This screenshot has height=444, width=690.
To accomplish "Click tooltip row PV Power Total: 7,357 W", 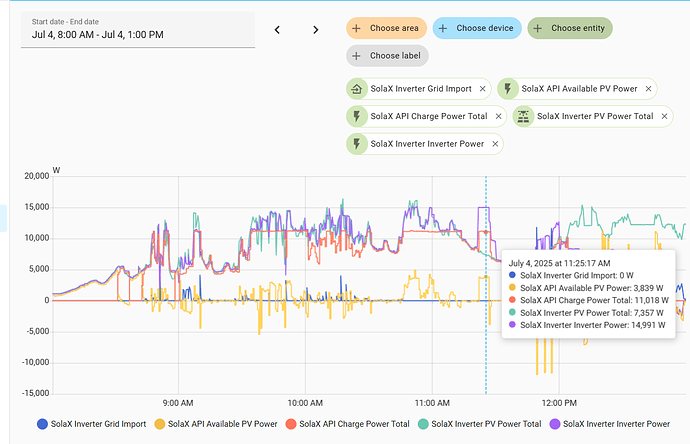I will 586,313.
